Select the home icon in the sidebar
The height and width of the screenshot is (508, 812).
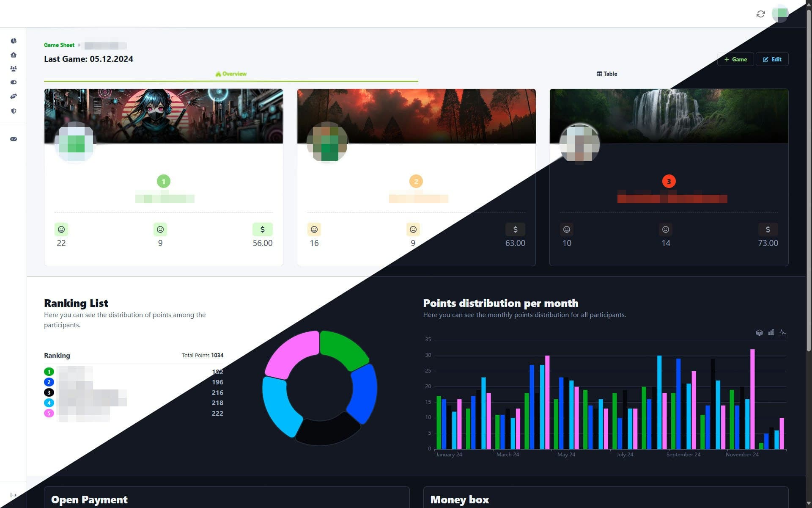(14, 55)
